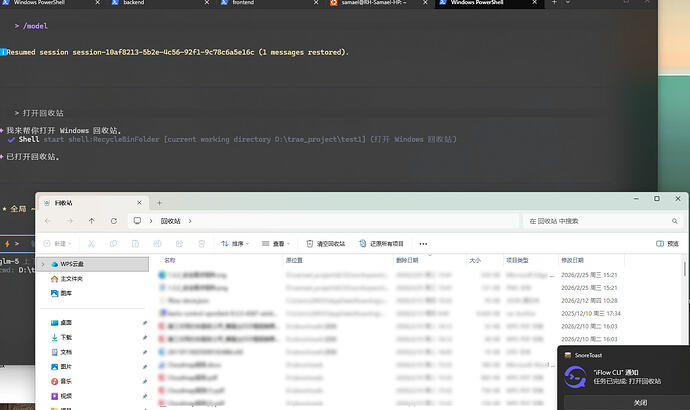Select 下载 (Downloads) in the sidebar
The width and height of the screenshot is (690, 410).
coord(66,338)
